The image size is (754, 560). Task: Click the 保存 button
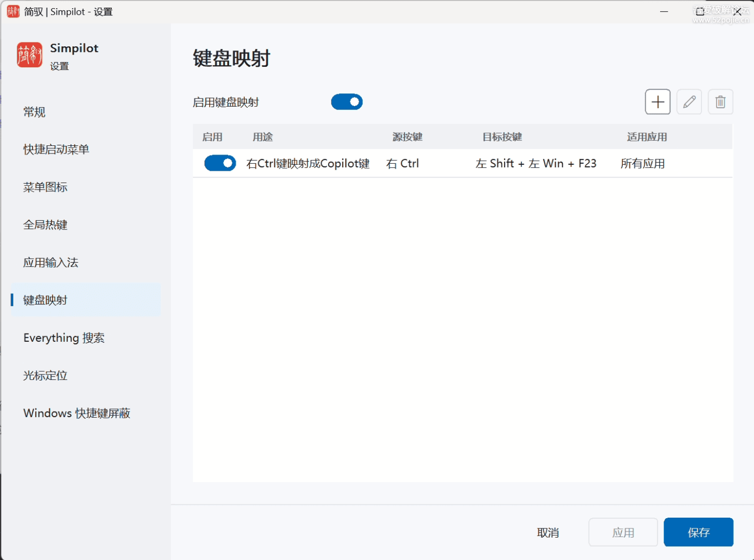pyautogui.click(x=698, y=532)
